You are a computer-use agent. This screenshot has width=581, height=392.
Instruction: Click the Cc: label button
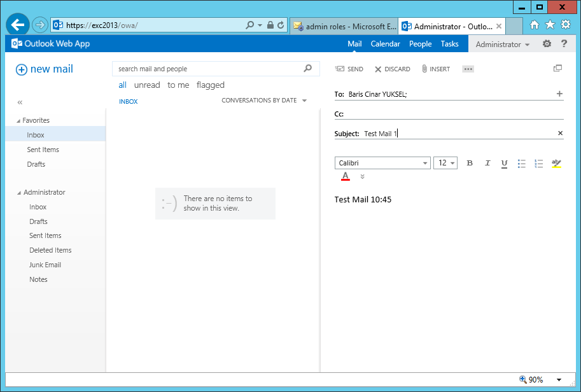[x=339, y=114]
